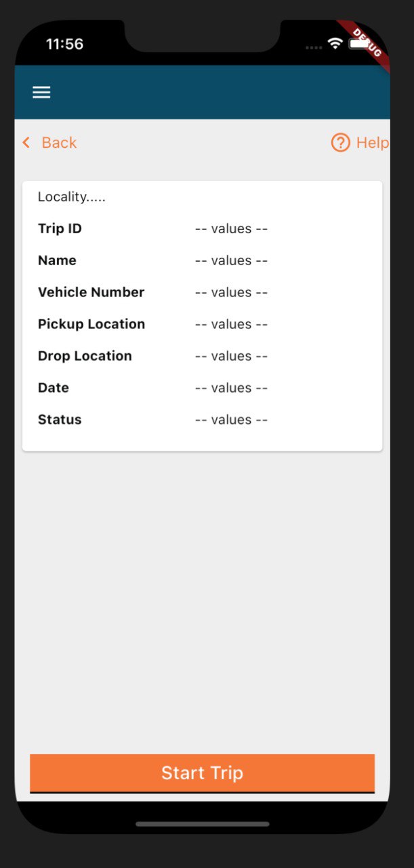Tap the home indicator bar

coord(201,824)
